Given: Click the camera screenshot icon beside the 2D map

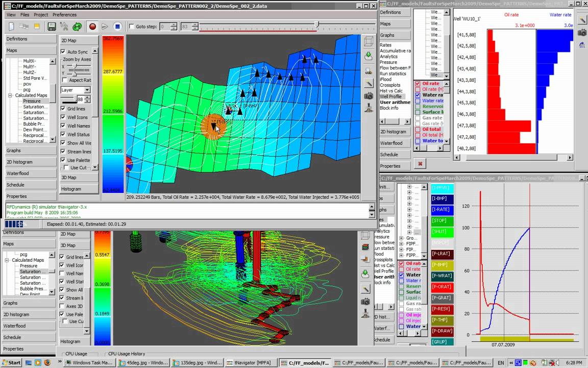Looking at the screenshot, I should (369, 96).
